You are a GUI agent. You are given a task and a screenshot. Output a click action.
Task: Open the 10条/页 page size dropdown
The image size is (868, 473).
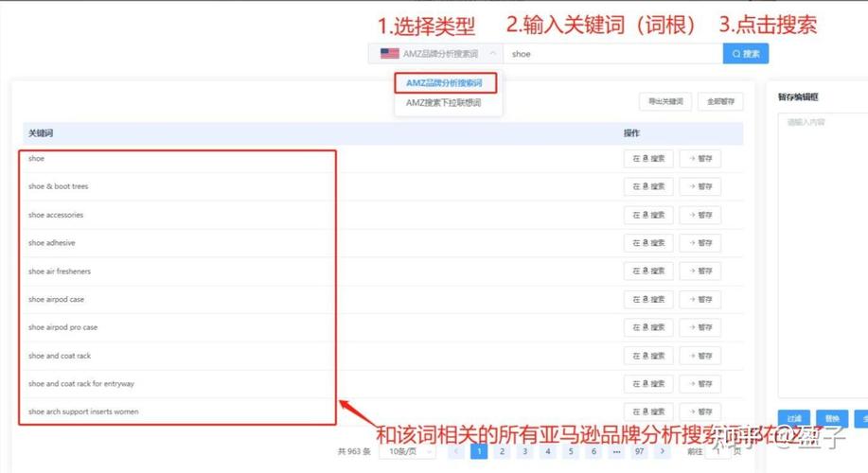pyautogui.click(x=407, y=451)
